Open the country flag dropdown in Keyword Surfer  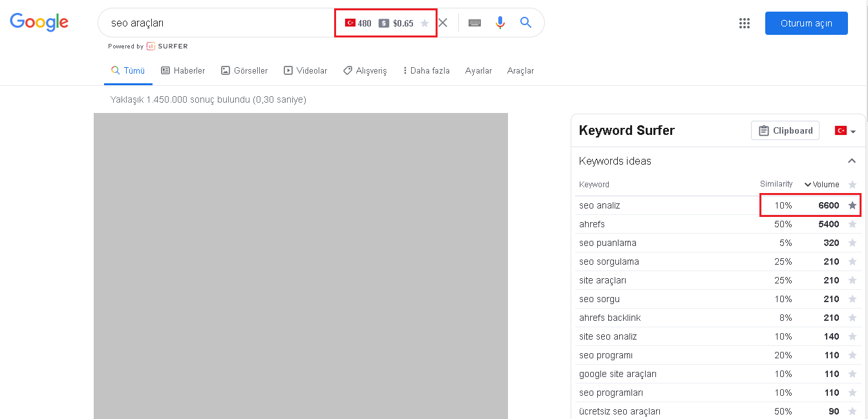click(x=845, y=130)
